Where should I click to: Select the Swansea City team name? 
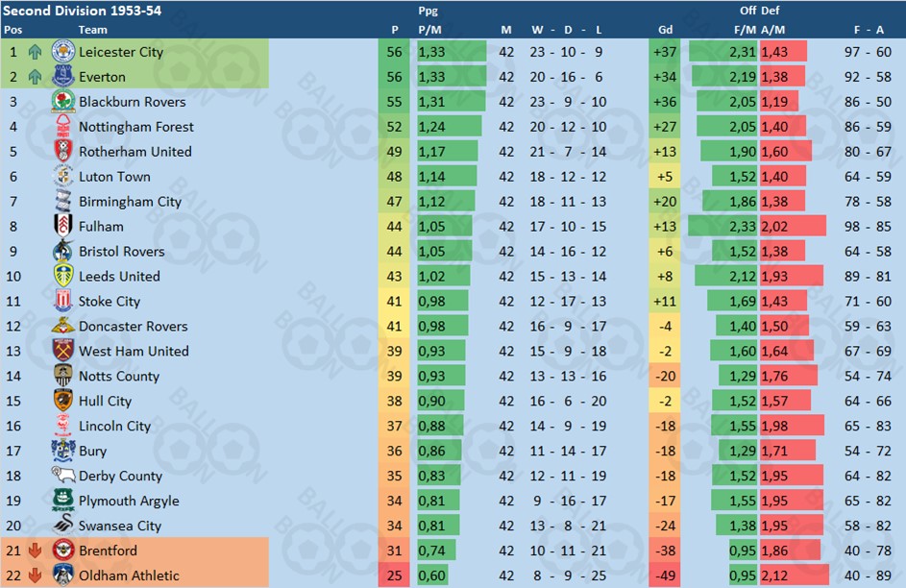tap(119, 526)
